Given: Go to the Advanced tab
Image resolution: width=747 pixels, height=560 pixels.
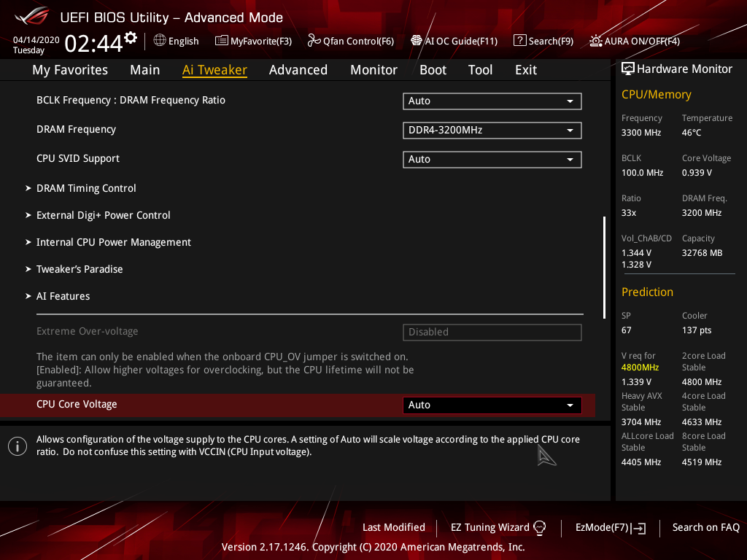Looking at the screenshot, I should pyautogui.click(x=298, y=70).
